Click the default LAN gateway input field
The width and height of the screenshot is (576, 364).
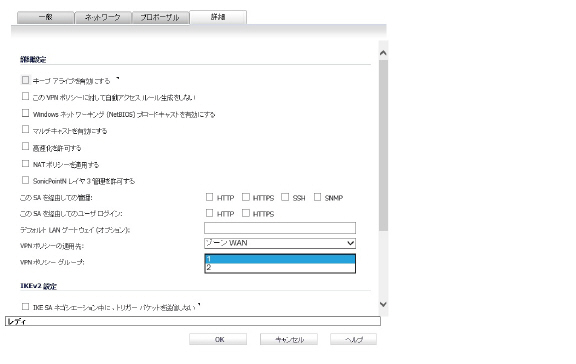pyautogui.click(x=280, y=228)
